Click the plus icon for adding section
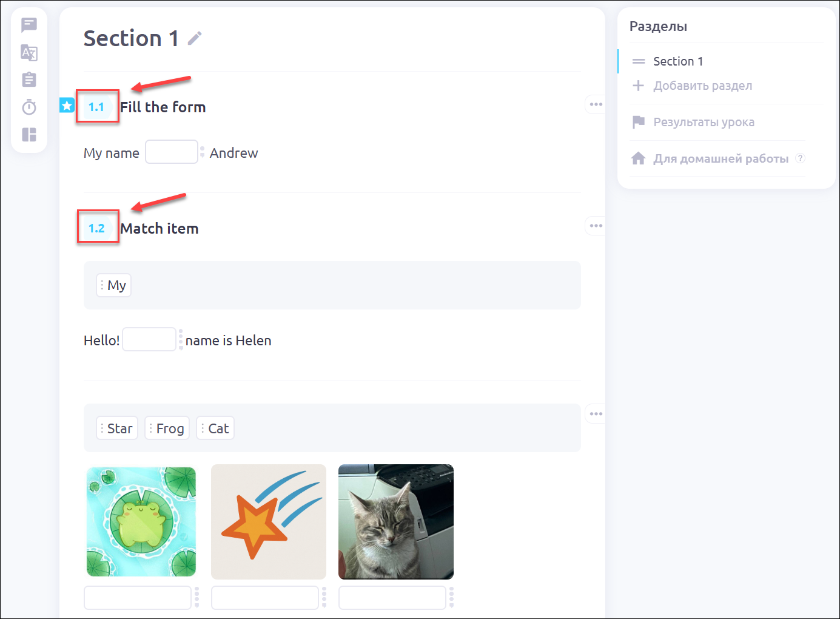The image size is (840, 619). pos(639,86)
